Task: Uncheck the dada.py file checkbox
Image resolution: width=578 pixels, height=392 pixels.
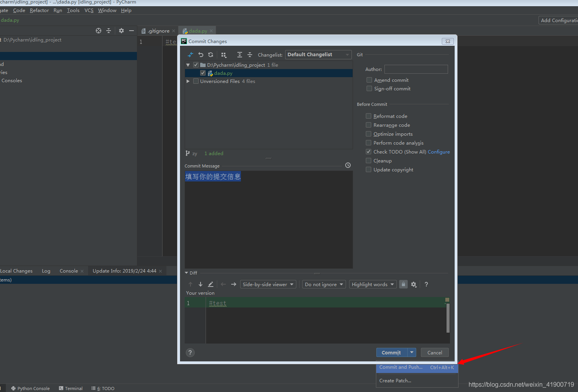Action: tap(203, 73)
